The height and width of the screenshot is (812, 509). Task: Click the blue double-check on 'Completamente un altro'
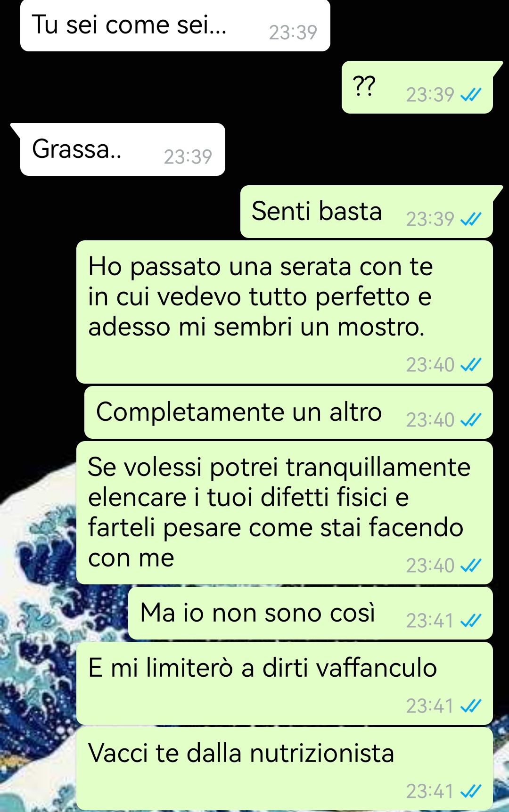[x=471, y=420]
